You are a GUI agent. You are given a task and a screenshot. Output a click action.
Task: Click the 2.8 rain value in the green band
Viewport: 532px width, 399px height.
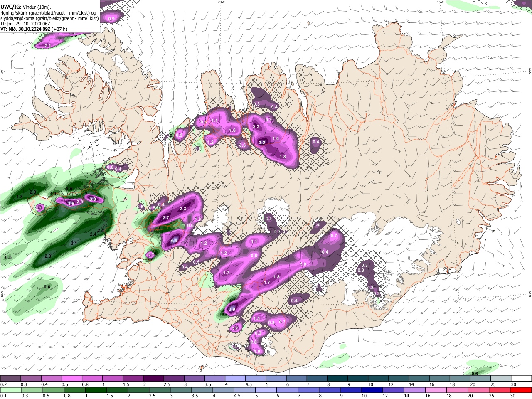tap(47, 256)
